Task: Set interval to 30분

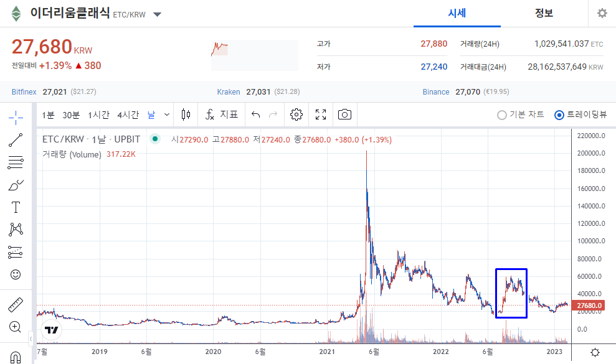Action: 71,115
